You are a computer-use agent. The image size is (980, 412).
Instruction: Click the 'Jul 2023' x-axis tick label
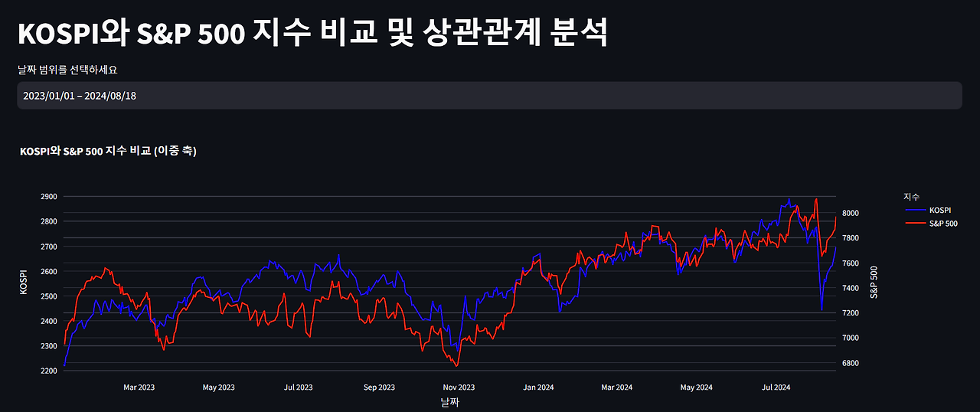tap(298, 387)
